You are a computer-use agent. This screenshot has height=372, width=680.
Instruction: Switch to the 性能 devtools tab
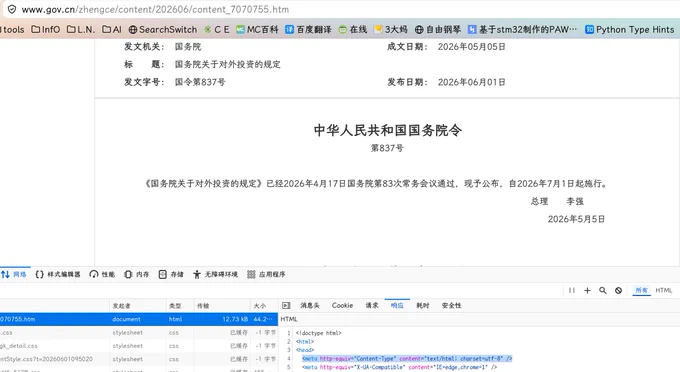(x=102, y=274)
